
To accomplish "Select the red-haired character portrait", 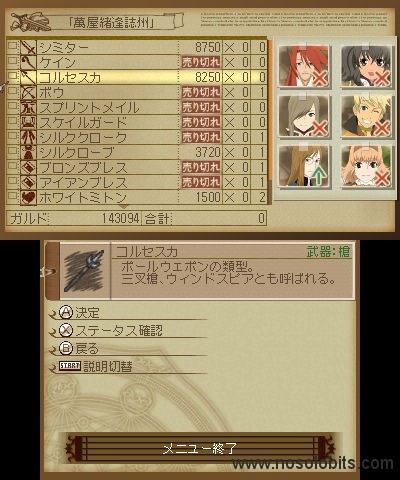I will point(303,66).
